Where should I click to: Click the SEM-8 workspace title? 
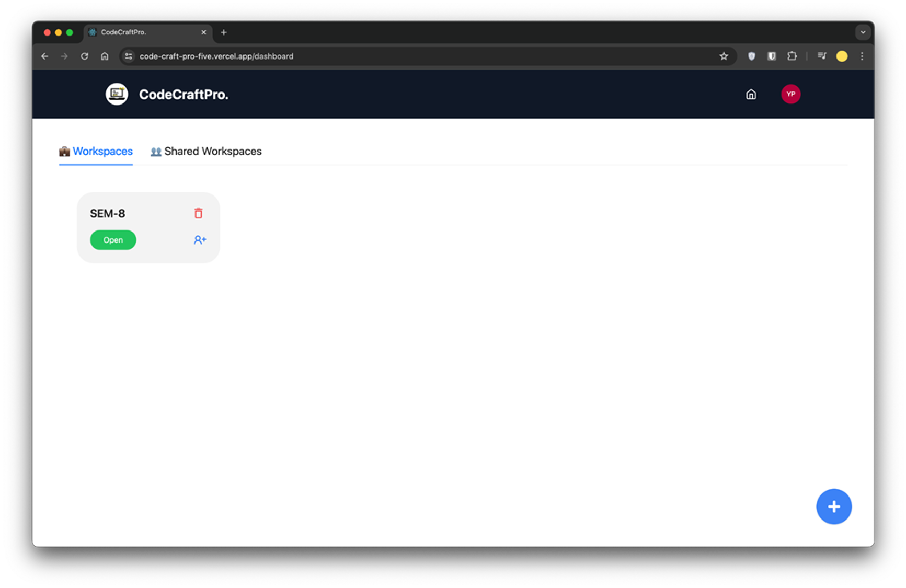[x=108, y=213]
